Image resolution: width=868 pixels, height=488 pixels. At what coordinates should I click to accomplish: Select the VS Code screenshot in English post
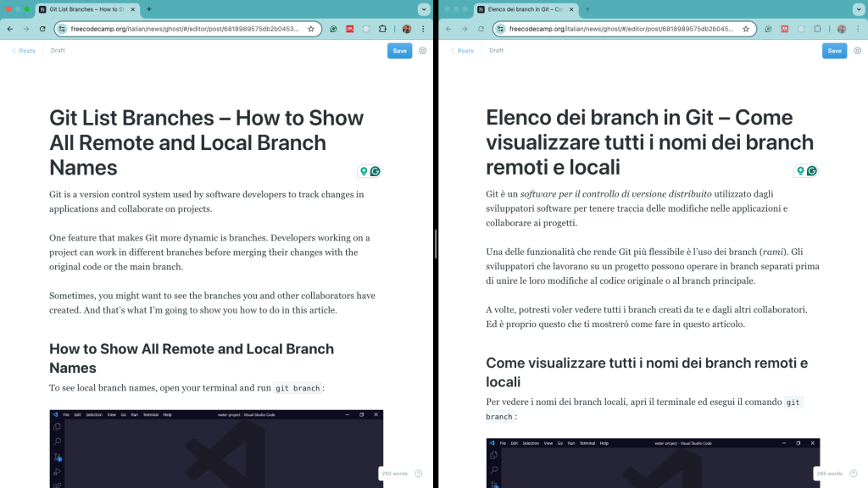pyautogui.click(x=216, y=449)
